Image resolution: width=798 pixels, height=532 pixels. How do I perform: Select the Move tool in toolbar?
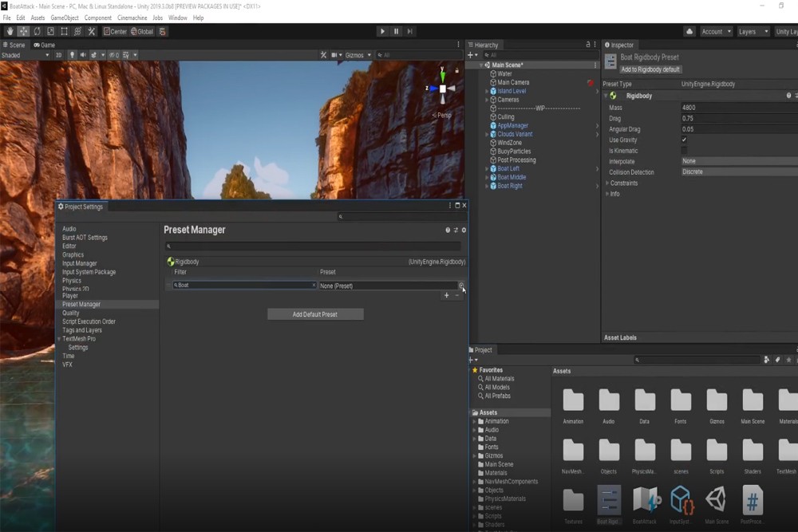click(x=23, y=32)
